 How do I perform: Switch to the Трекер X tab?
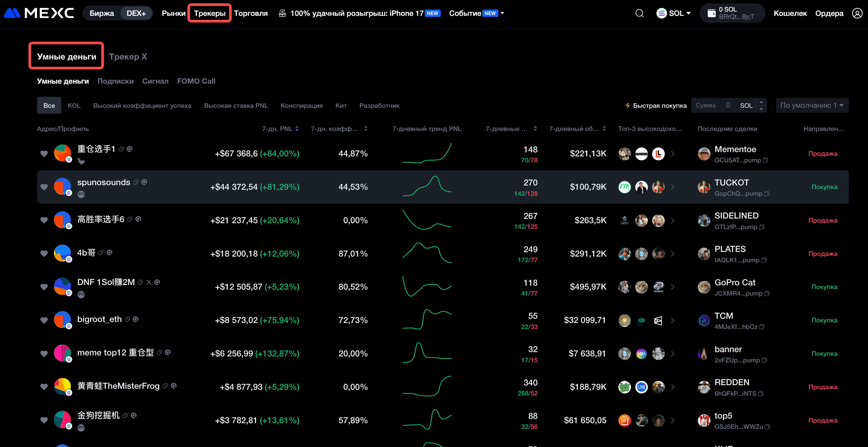128,57
